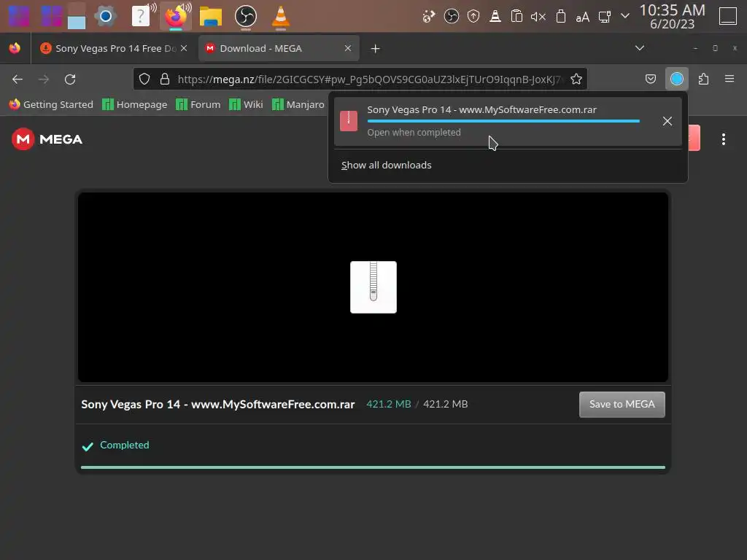This screenshot has width=747, height=560.
Task: Open the MEGA three-dot options menu
Action: 723,139
